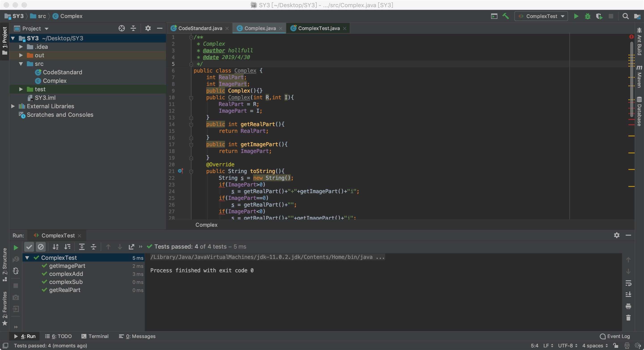This screenshot has height=350, width=644.
Task: Toggle auto-test button in Run sidebar
Action: (16, 271)
